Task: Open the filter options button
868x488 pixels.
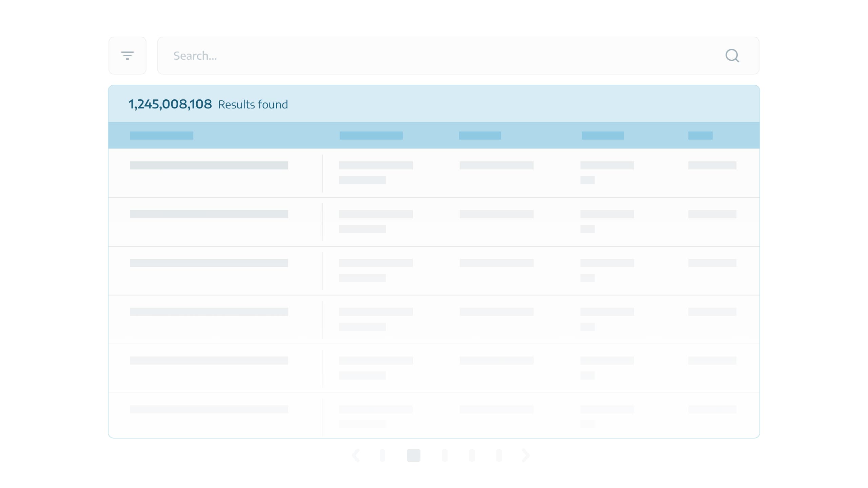Action: [x=127, y=56]
